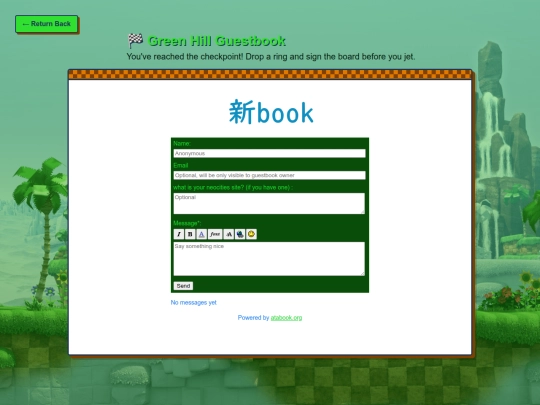This screenshot has height=405, width=540.
Task: Select the 新book guestbook title
Action: [x=271, y=112]
